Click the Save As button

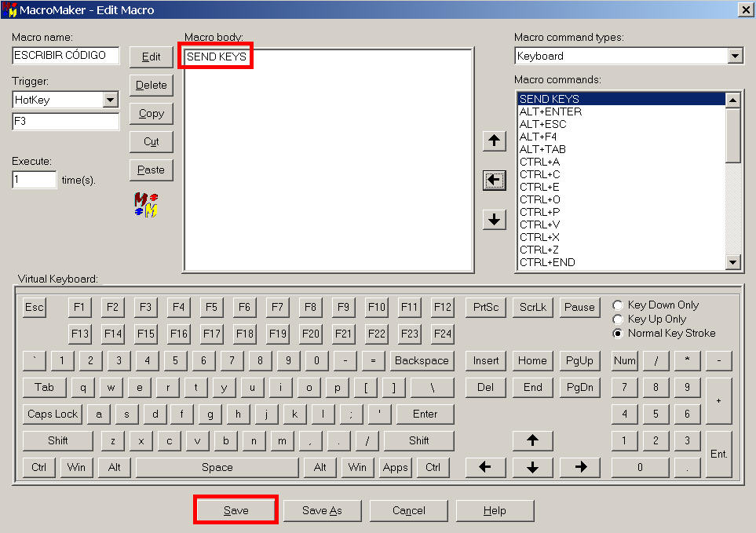322,510
